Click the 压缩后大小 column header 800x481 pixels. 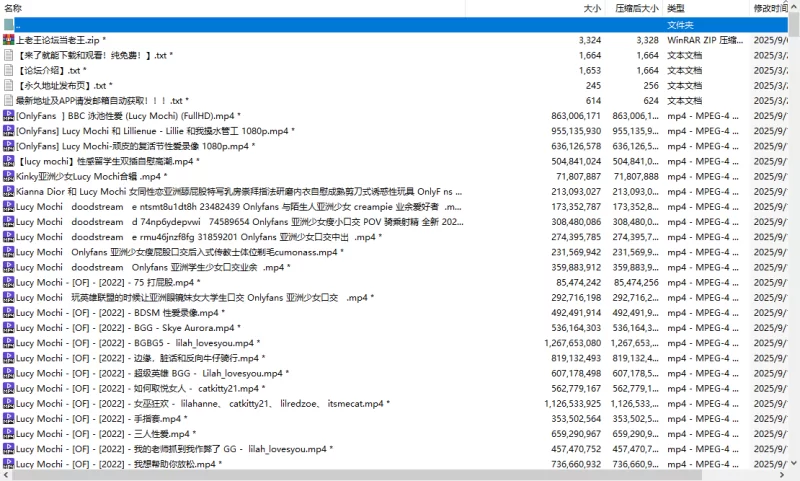pyautogui.click(x=636, y=8)
